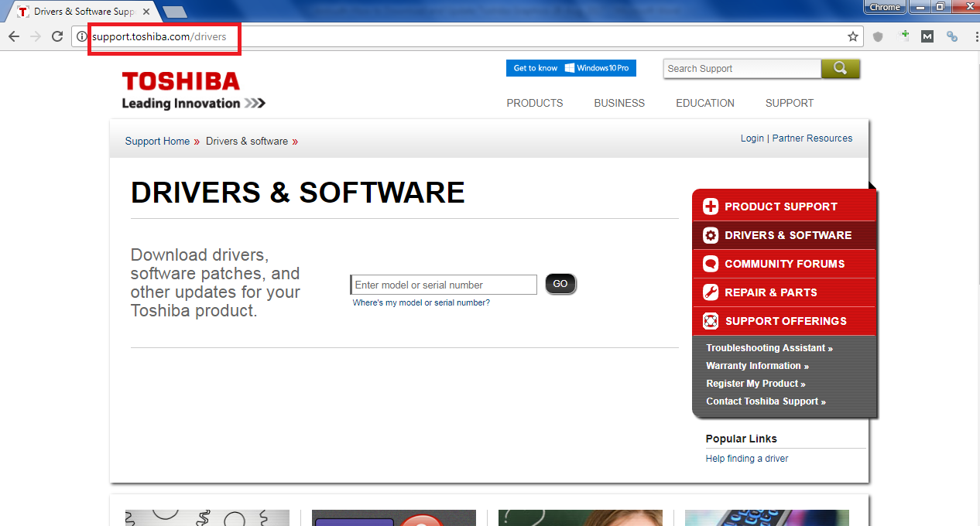This screenshot has height=526, width=980.
Task: Open the Register My Product link
Action: (x=756, y=384)
